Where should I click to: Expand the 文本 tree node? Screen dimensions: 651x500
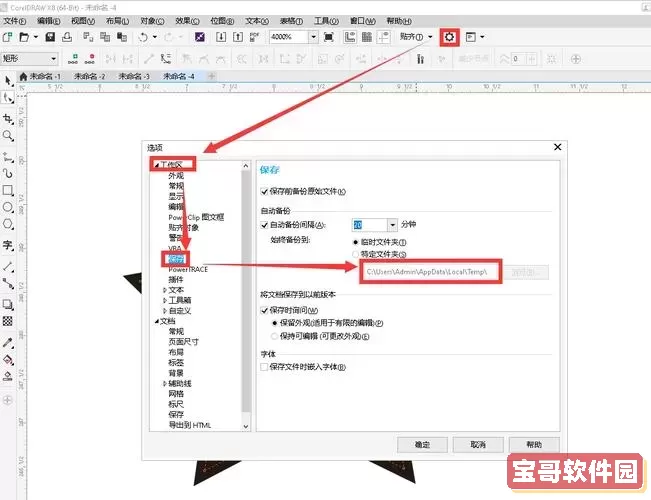coord(165,290)
